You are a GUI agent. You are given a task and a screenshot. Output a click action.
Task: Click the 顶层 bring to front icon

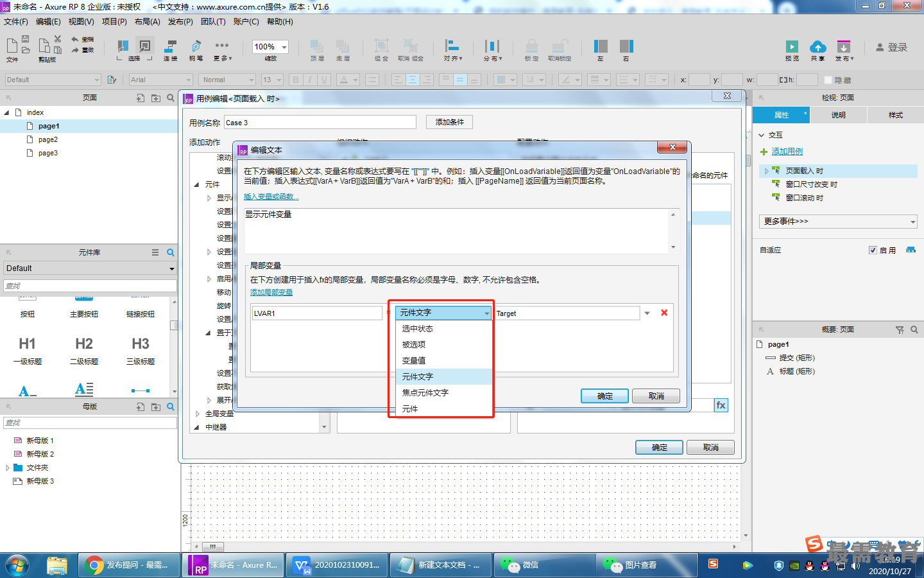tap(317, 46)
